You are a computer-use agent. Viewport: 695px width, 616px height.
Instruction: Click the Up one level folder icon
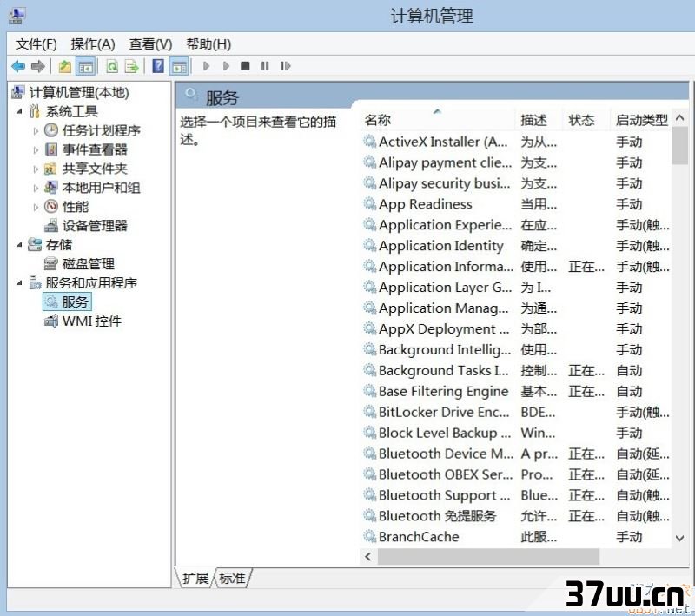[x=64, y=67]
